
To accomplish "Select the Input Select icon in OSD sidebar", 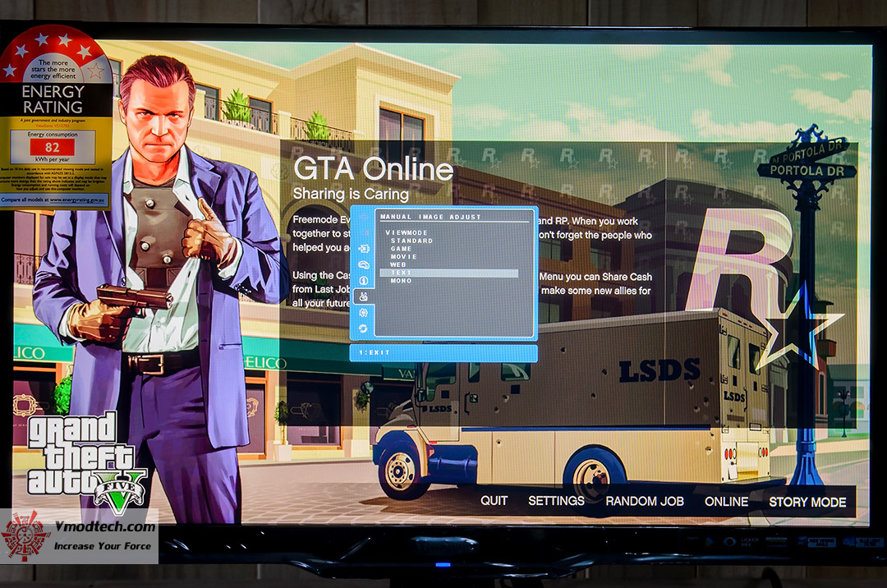I will tap(363, 248).
